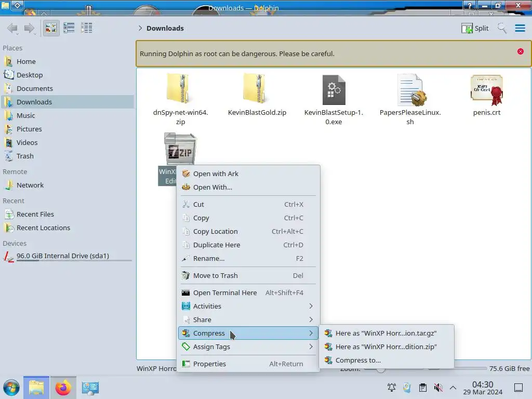Expand the Assign Tags submenu
This screenshot has height=399, width=532.
pos(248,347)
